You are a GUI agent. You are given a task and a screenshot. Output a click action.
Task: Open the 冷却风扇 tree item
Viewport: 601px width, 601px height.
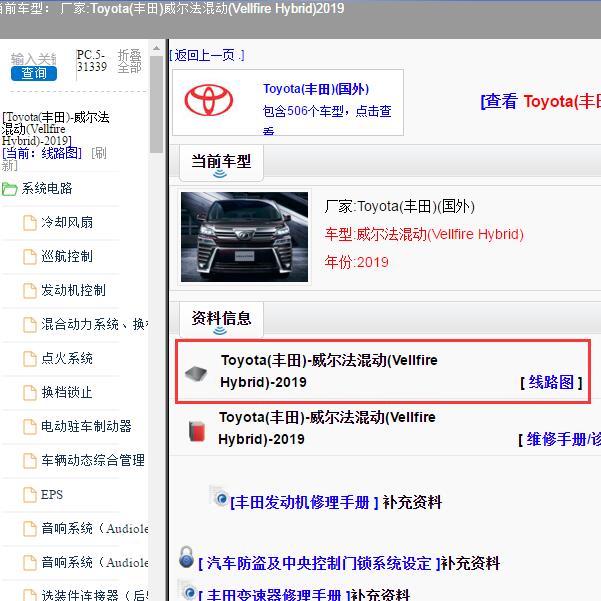(67, 222)
